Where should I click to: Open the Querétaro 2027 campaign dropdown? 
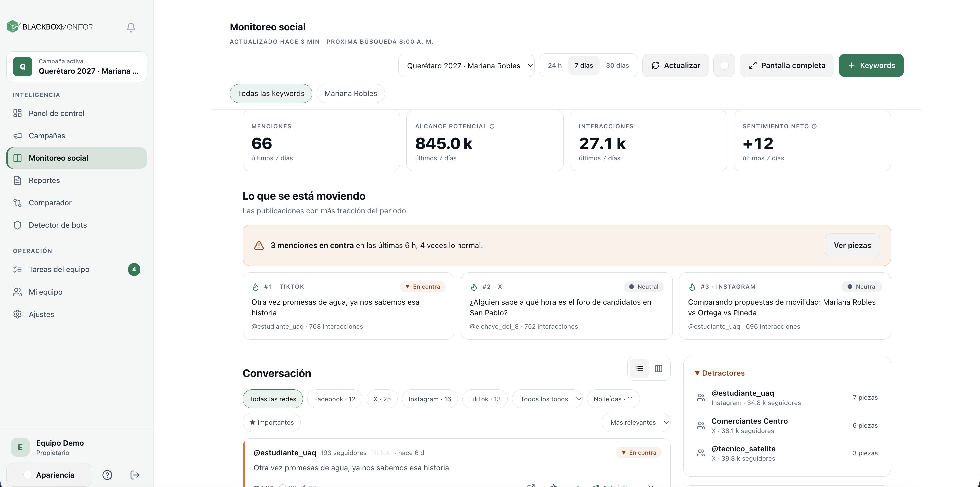pos(466,65)
